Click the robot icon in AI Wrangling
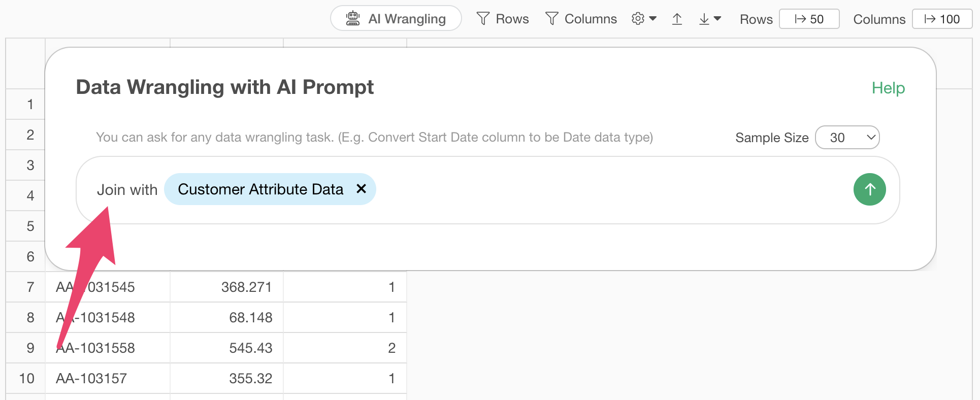 pyautogui.click(x=353, y=18)
